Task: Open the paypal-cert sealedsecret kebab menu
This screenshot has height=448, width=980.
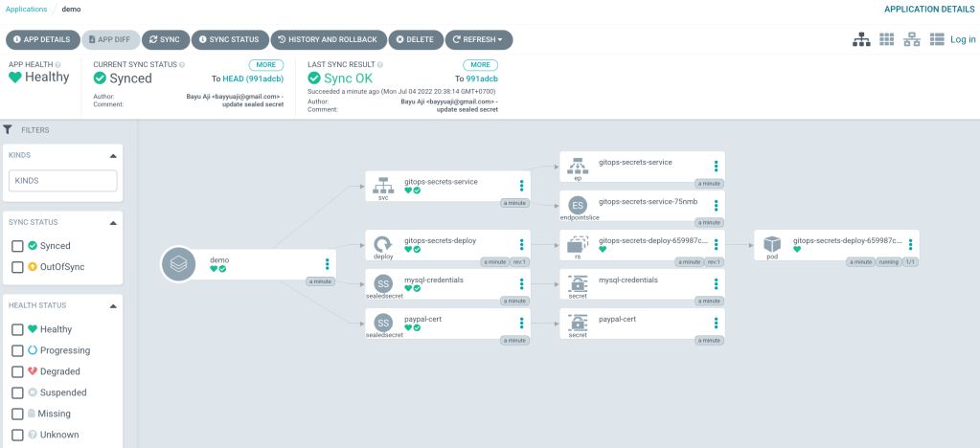Action: [522, 323]
